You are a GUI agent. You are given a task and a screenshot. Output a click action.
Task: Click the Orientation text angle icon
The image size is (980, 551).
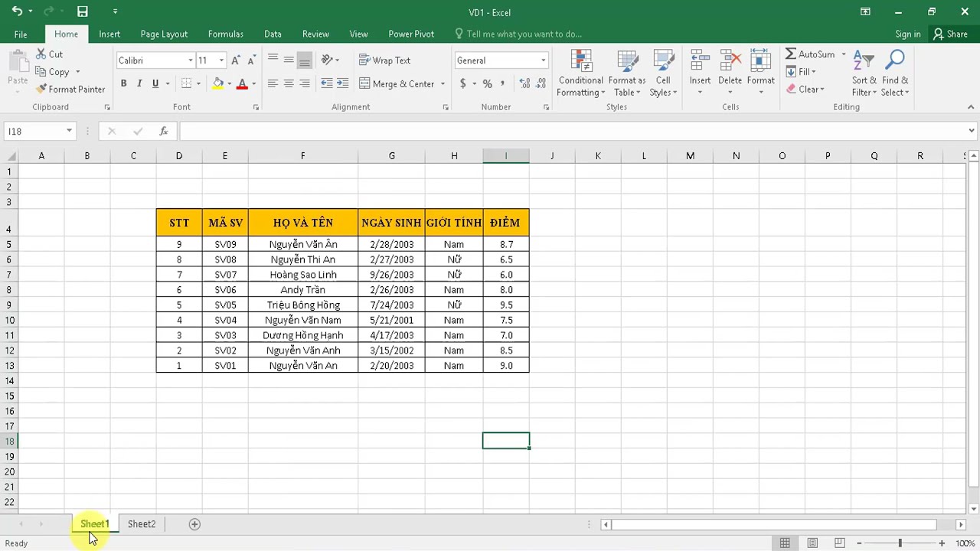(327, 60)
